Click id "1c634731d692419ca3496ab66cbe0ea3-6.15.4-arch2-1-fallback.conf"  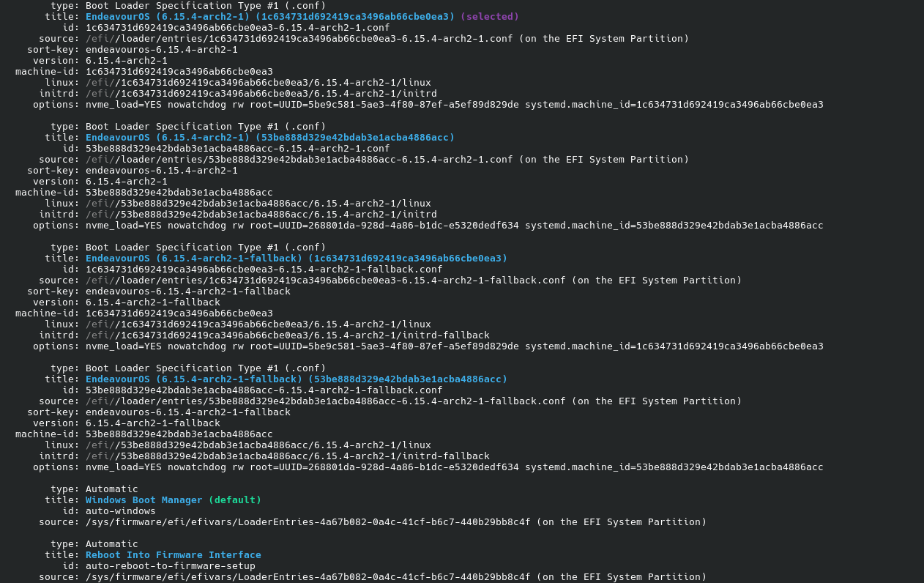[264, 269]
